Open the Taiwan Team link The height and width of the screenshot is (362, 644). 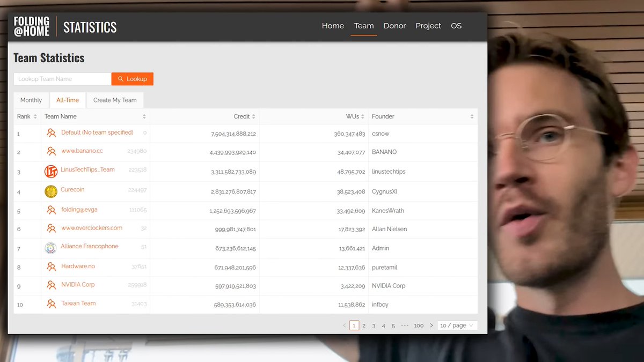click(78, 304)
